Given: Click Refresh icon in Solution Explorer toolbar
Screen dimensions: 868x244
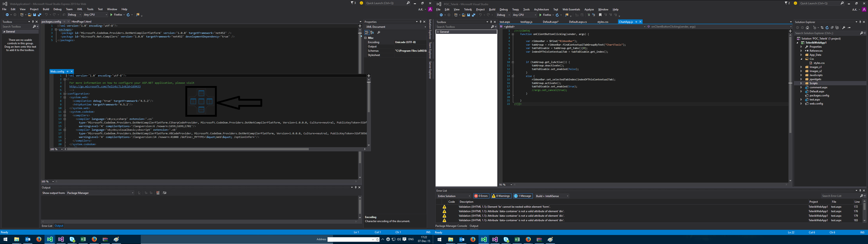Looking at the screenshot, I should click(827, 28).
